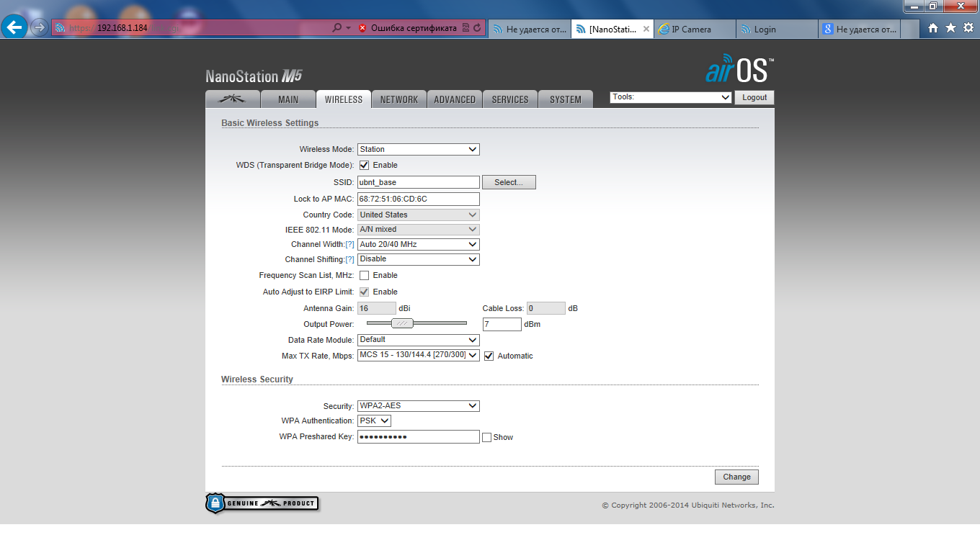The width and height of the screenshot is (980, 553).
Task: Click the browser forward arrow
Action: 39,27
